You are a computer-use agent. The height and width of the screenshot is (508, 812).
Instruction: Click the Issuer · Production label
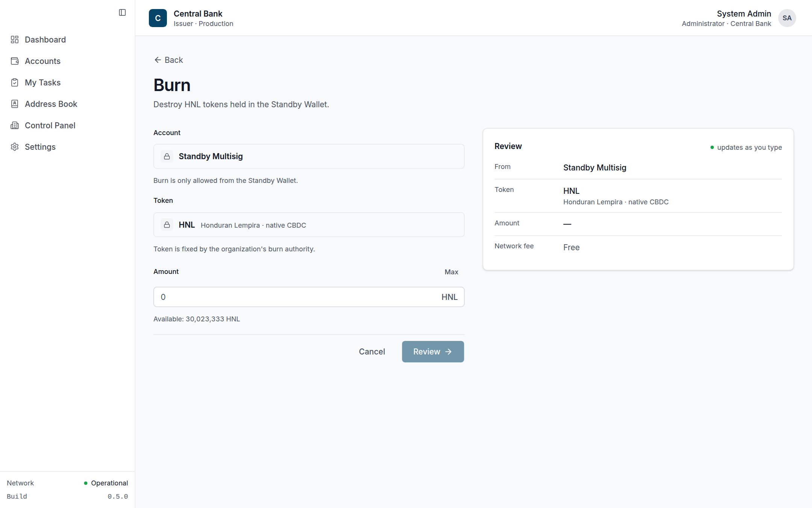[203, 23]
